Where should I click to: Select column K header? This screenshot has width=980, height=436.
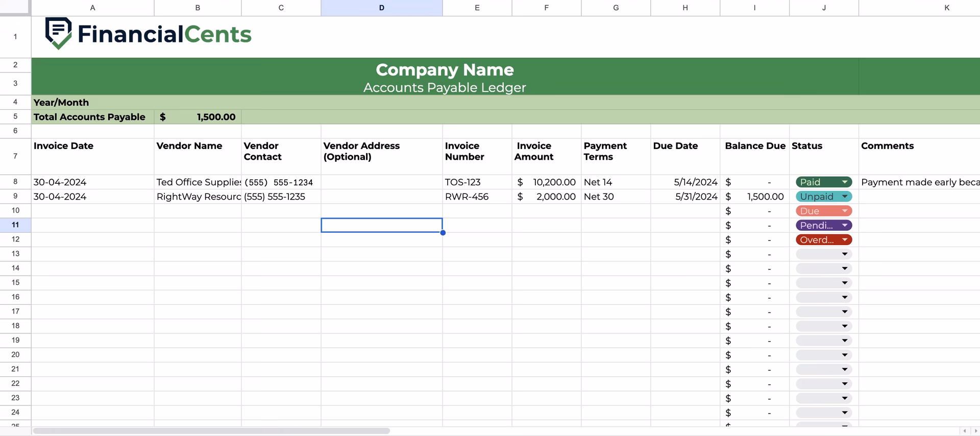tap(919, 8)
